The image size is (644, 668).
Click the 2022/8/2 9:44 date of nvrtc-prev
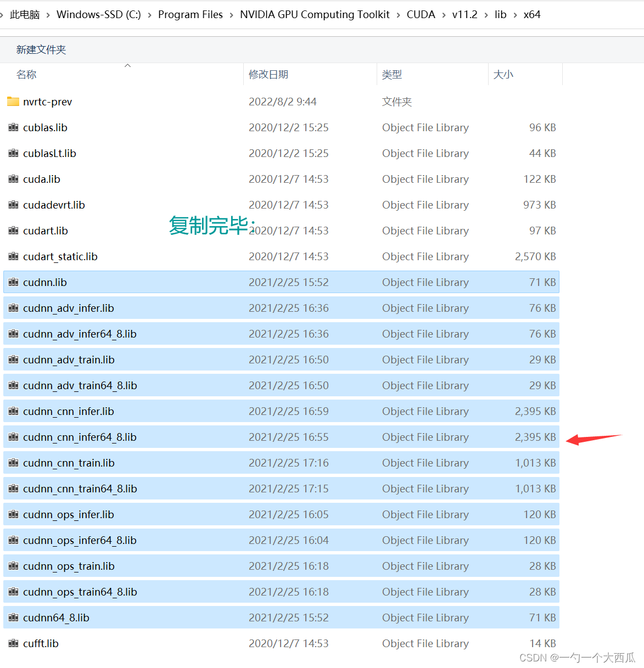point(283,102)
